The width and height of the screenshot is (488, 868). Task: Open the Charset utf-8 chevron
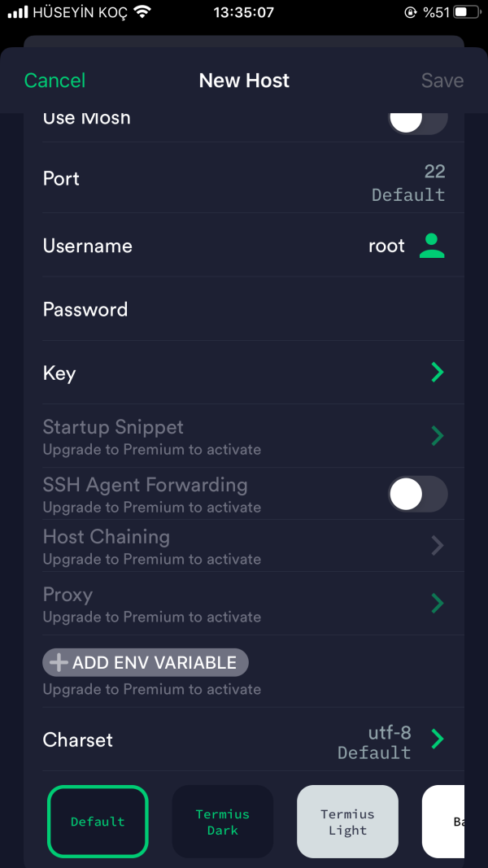point(438,739)
